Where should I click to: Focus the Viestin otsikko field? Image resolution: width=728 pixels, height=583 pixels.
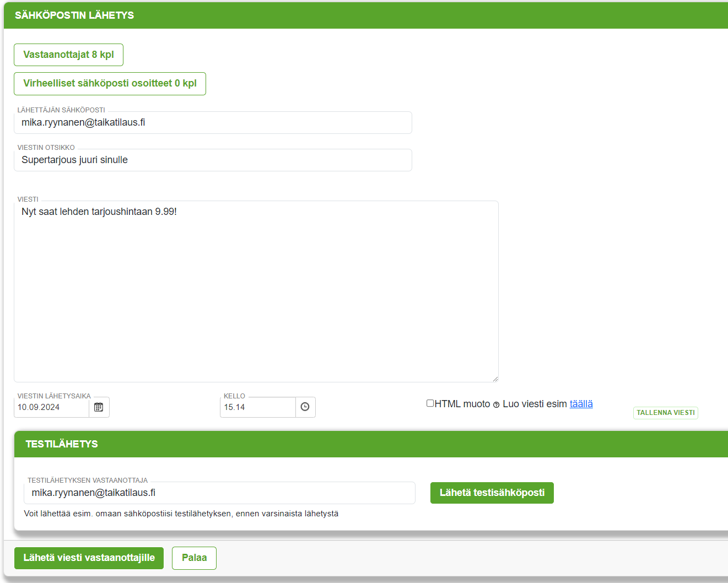(x=213, y=160)
